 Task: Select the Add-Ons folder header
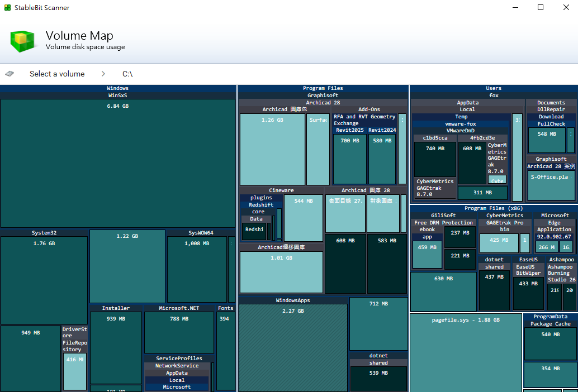coord(369,109)
